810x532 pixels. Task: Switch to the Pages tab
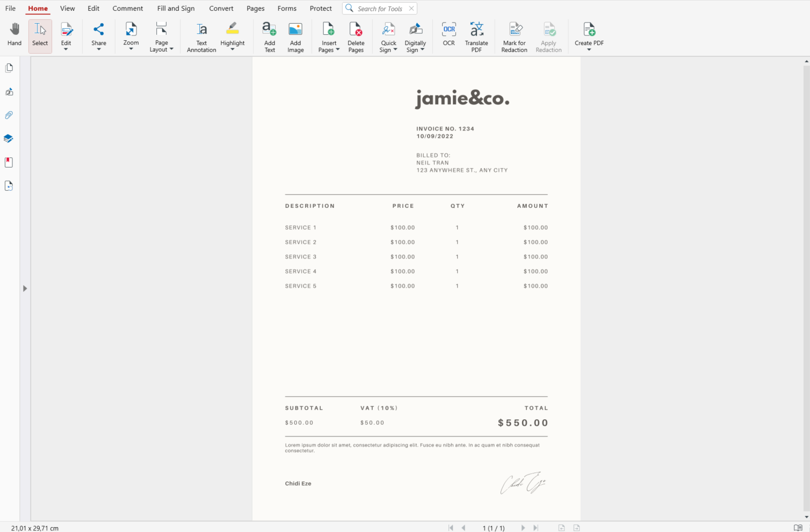tap(256, 8)
